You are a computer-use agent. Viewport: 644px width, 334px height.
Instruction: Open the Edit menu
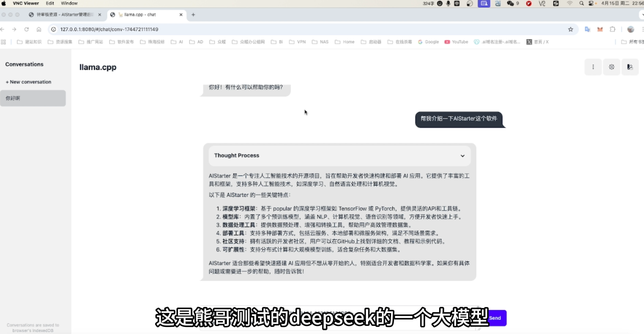coord(50,3)
